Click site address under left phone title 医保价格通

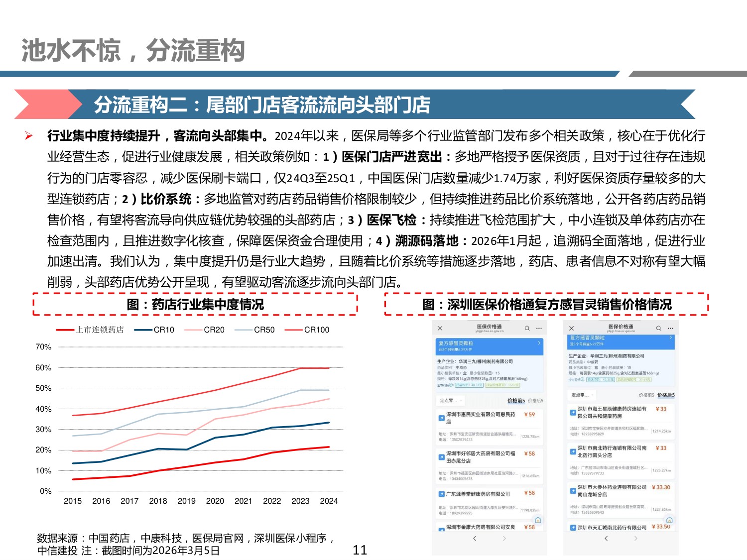pos(490,331)
